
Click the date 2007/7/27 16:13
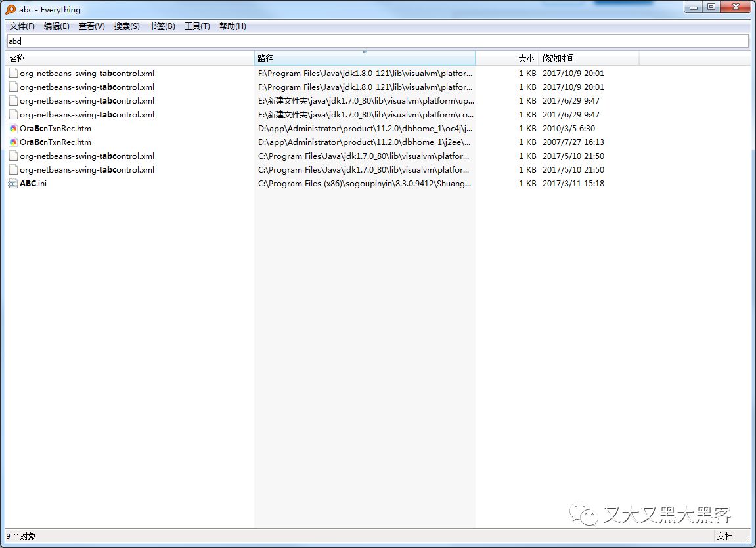[x=573, y=142]
